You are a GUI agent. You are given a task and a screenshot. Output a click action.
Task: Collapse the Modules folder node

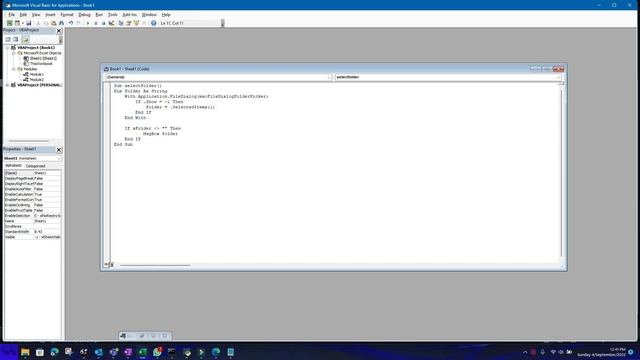[x=13, y=69]
